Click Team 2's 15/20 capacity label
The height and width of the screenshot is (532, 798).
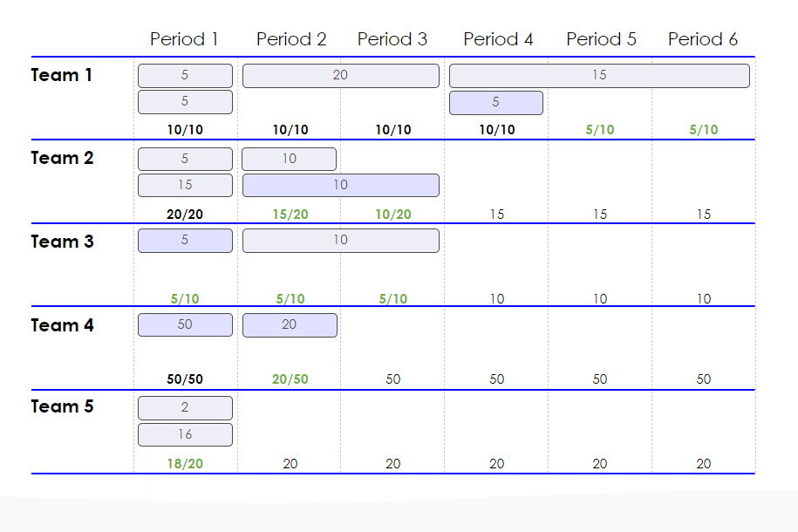[290, 215]
